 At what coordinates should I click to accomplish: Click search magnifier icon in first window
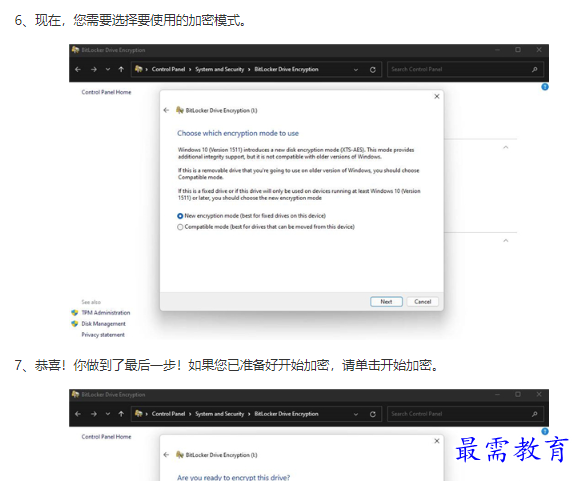coord(535,69)
